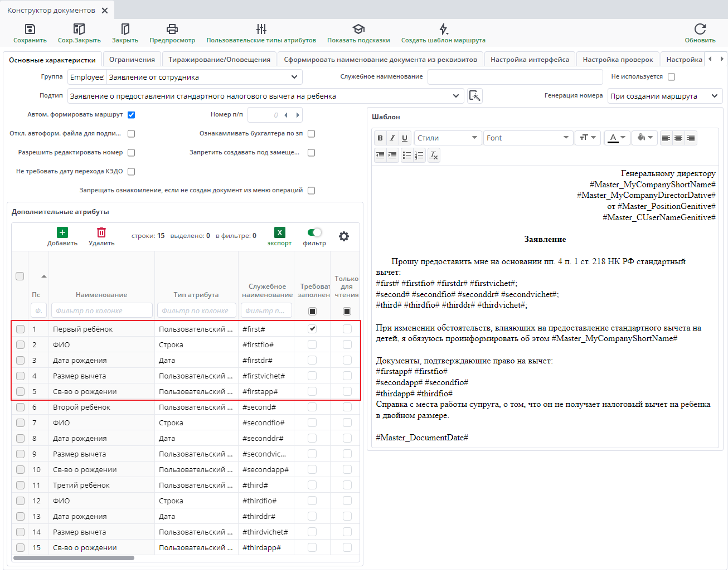Screen dimensions: 728x573
Task: Click the Предпросмотр print preview icon
Action: pyautogui.click(x=172, y=29)
